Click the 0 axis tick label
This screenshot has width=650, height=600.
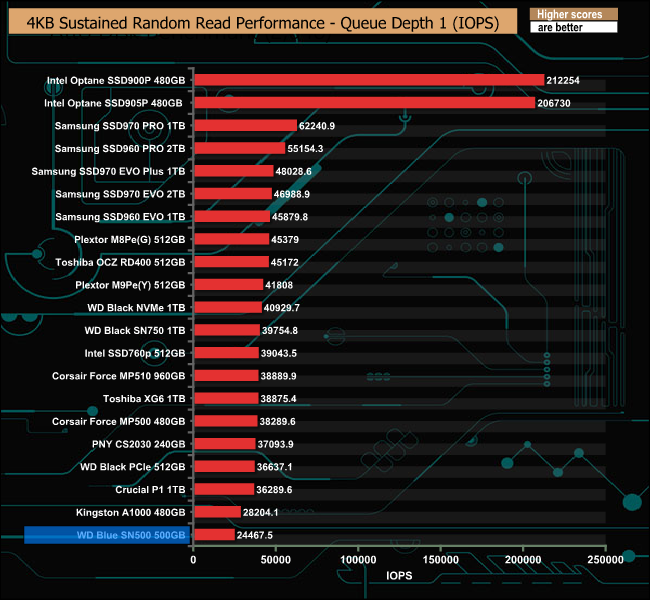(x=193, y=560)
